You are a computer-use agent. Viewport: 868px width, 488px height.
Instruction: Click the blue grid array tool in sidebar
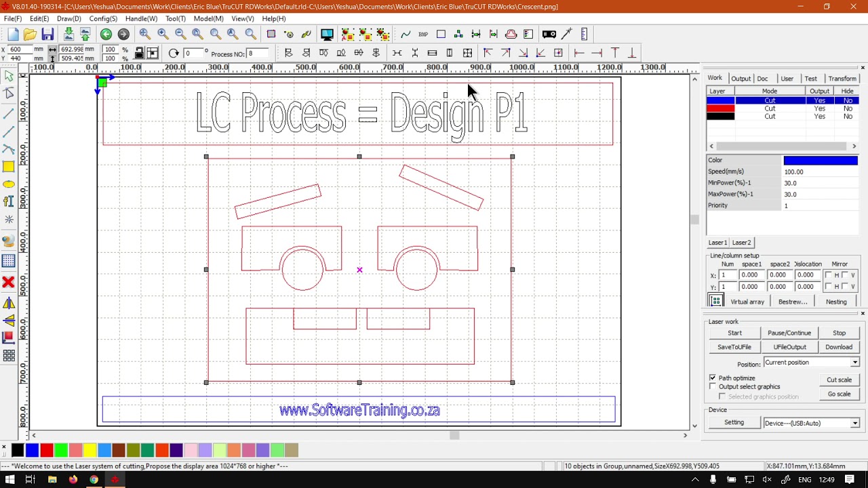[9, 261]
